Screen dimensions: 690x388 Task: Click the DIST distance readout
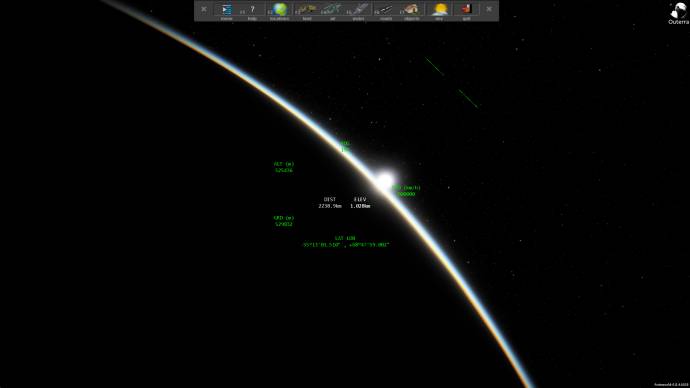330,202
